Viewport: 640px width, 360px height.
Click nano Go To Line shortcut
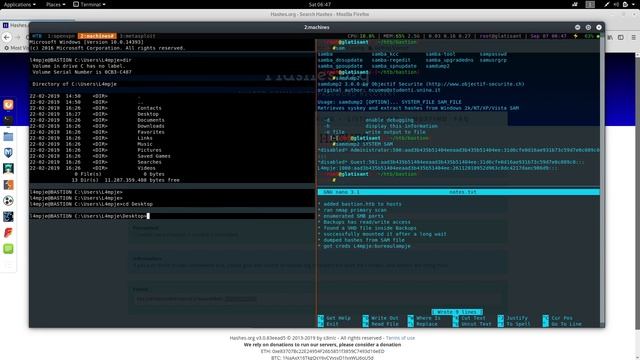[562, 324]
